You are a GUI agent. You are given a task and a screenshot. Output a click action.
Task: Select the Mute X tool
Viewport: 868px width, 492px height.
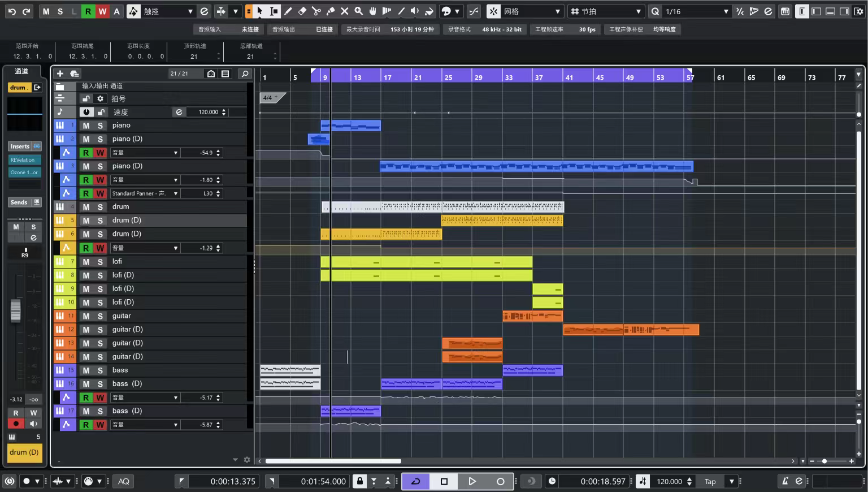coord(345,11)
